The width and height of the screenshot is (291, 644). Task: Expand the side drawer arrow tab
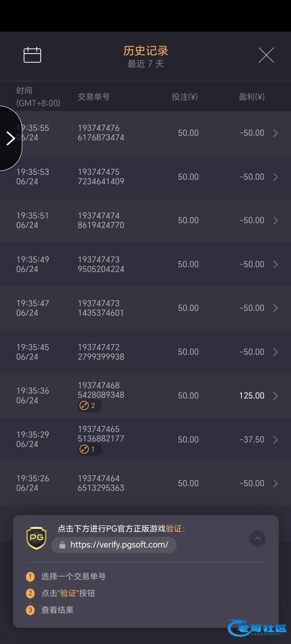11,138
